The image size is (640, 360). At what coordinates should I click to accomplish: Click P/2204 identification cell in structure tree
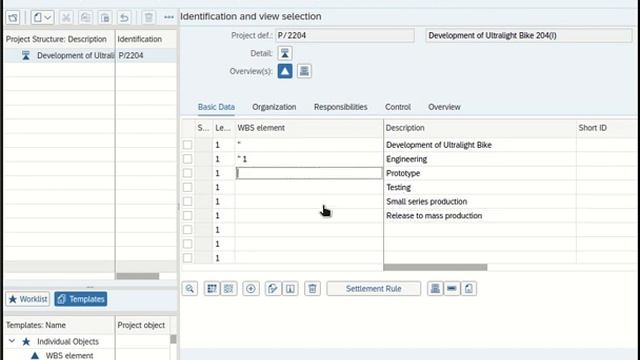[x=146, y=56]
